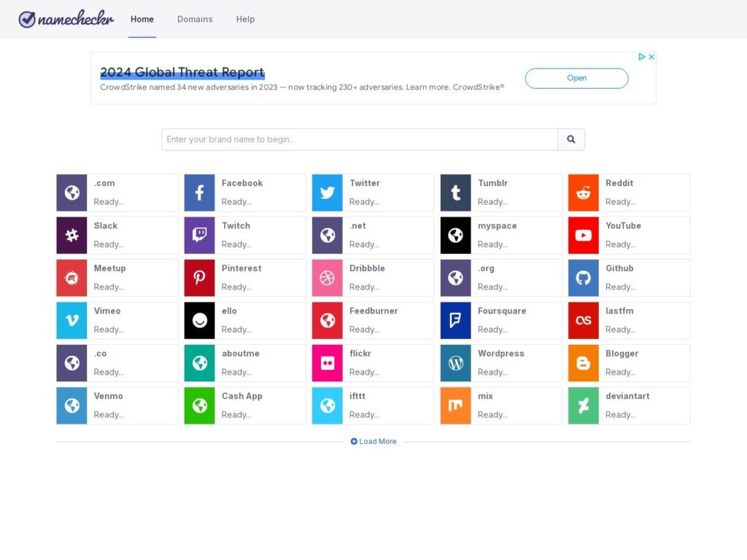Click the aboutme globe icon
747x560 pixels.
(x=199, y=363)
